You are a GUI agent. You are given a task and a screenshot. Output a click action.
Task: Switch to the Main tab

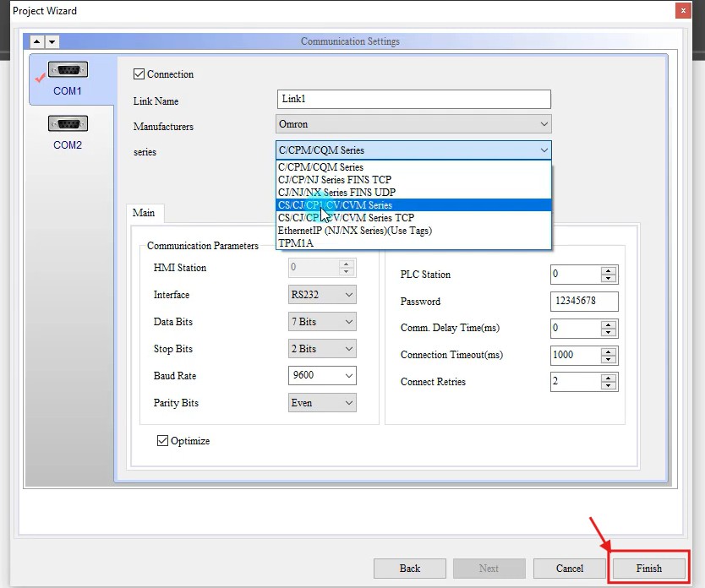[144, 213]
